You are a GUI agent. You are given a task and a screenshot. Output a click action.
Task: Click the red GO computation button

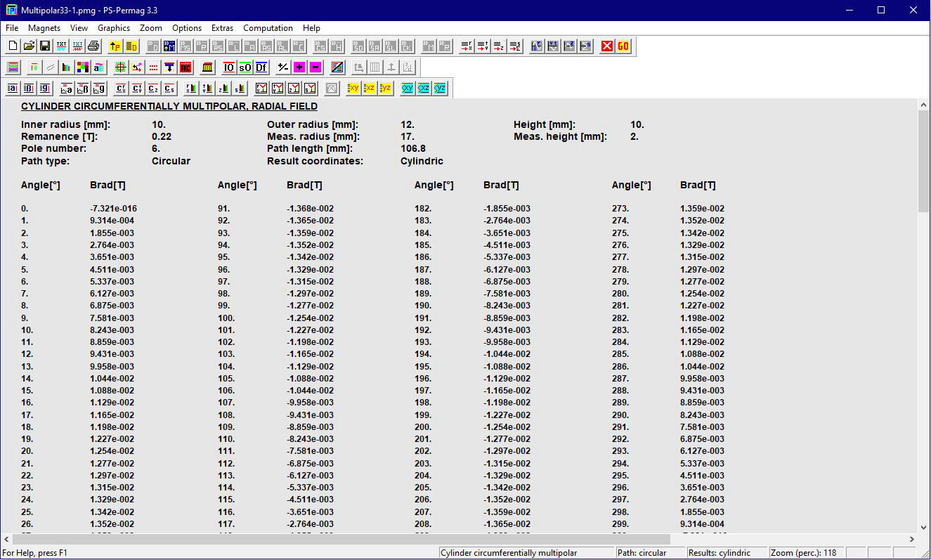(x=623, y=46)
